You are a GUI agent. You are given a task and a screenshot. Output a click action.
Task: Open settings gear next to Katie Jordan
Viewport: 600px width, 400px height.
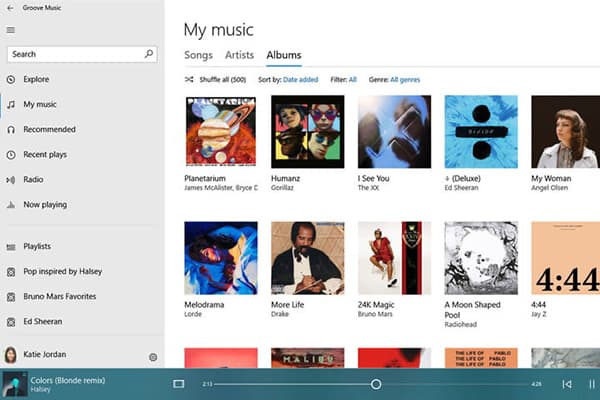tap(153, 357)
